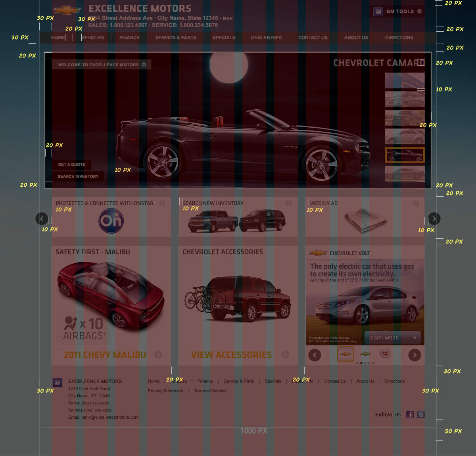Image resolution: width=476 pixels, height=456 pixels.
Task: Click previous arrow in the Chevrolet Volt widget
Action: tap(315, 355)
